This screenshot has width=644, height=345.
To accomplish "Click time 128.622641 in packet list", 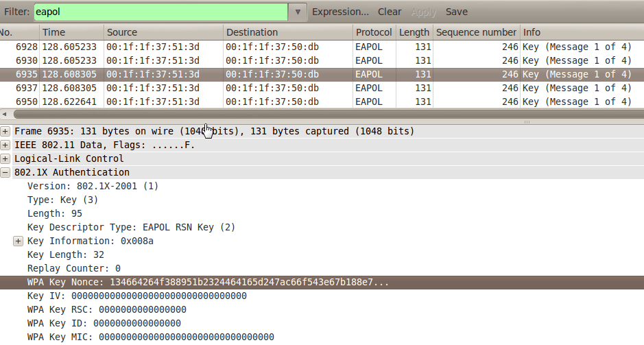I will click(69, 102).
